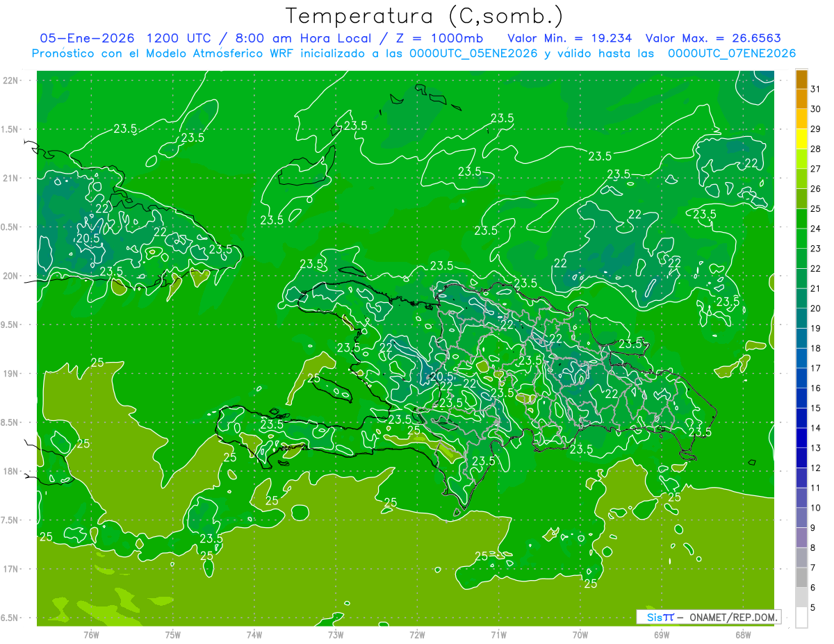Click color bar swatch between 30 and 31

coord(801,99)
